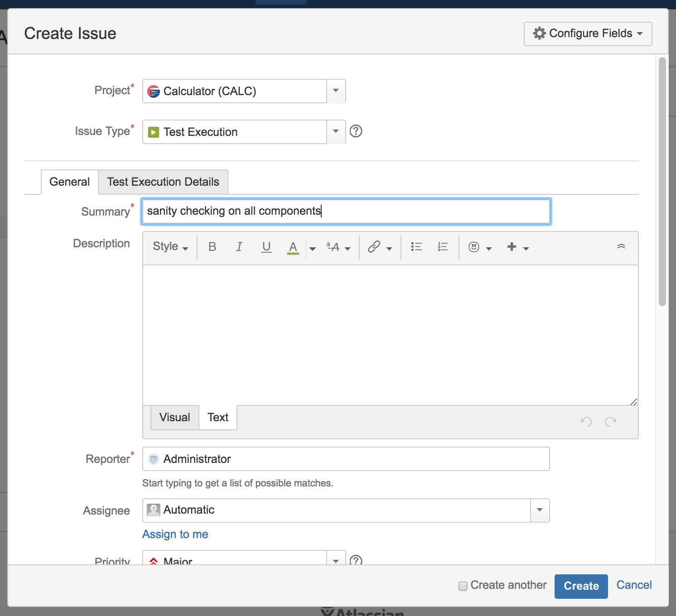Click the Reporter field
Viewport: 676px width, 616px height.
click(346, 459)
